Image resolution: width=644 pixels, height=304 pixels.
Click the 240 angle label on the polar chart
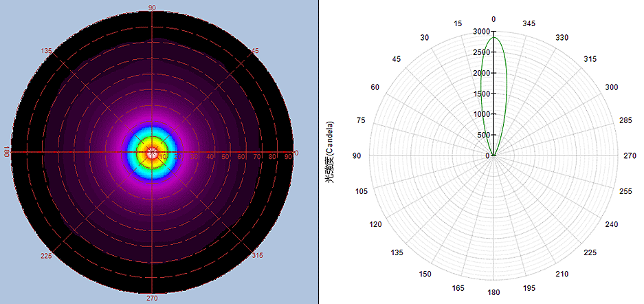[x=611, y=225]
